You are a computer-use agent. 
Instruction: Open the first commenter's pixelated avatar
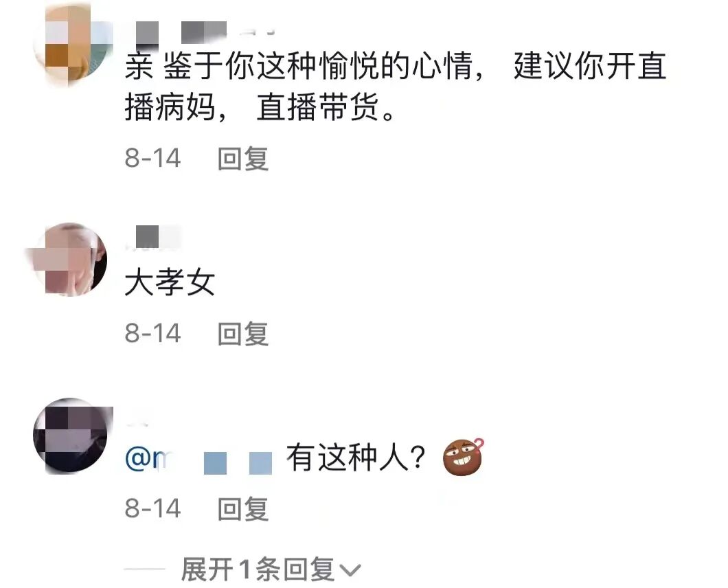point(73,44)
